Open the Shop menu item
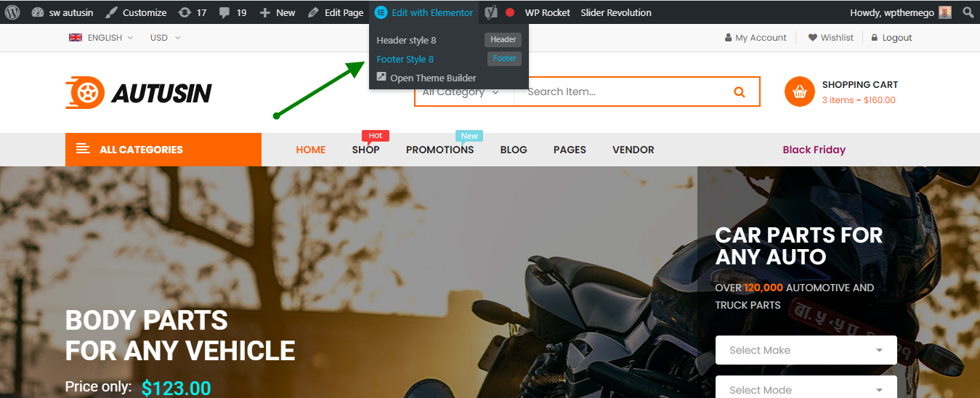980x398 pixels. click(x=365, y=150)
